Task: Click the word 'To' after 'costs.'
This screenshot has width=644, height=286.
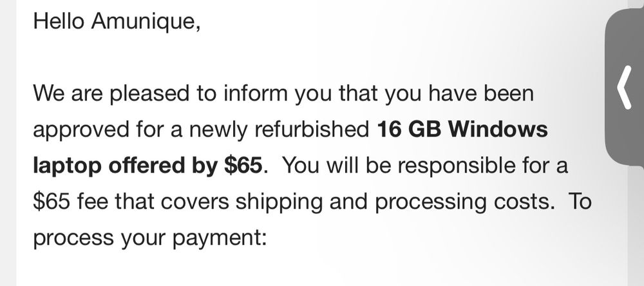Action: (580, 202)
